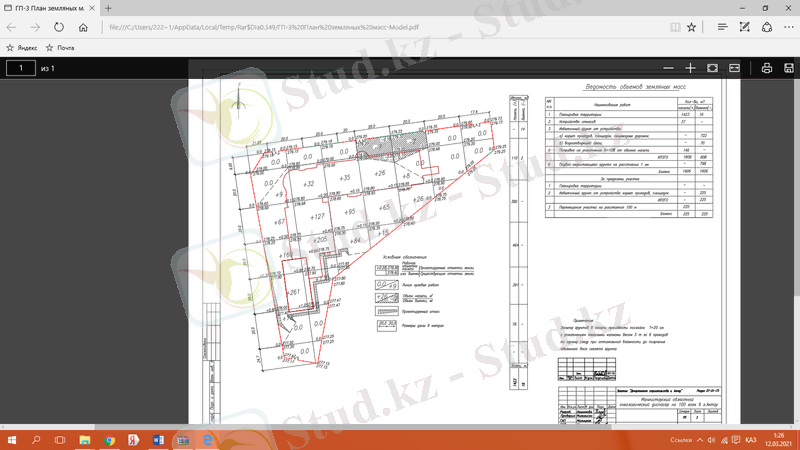The height and width of the screenshot is (450, 800).
Task: Open Task View on taskbar
Action: tap(60, 440)
